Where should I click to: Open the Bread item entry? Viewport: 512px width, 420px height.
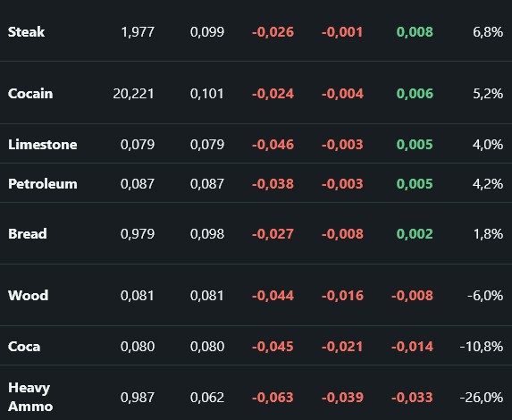tap(28, 234)
